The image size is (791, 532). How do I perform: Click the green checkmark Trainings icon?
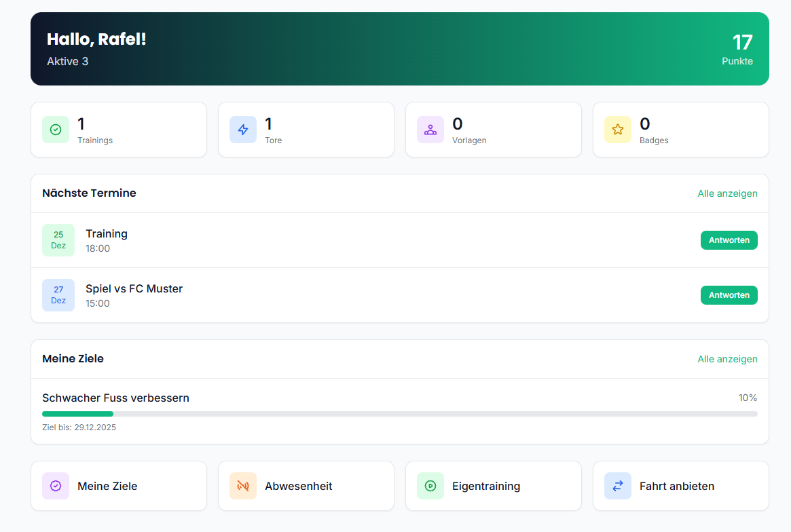pyautogui.click(x=56, y=130)
